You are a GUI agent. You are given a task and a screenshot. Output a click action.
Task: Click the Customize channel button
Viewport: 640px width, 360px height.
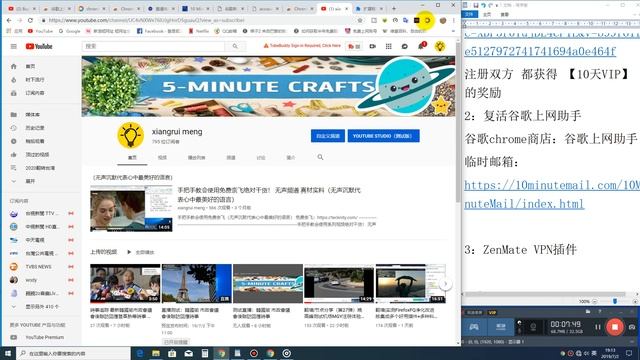[328, 136]
